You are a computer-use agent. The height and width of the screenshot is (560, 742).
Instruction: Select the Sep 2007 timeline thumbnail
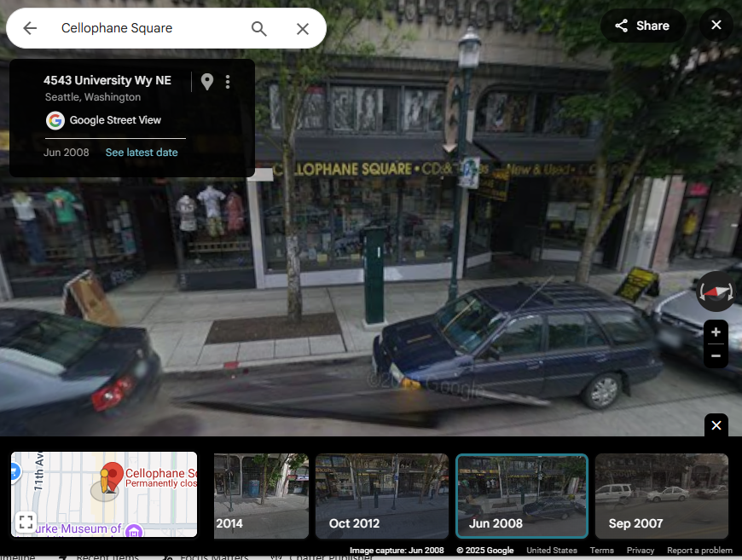tap(662, 496)
